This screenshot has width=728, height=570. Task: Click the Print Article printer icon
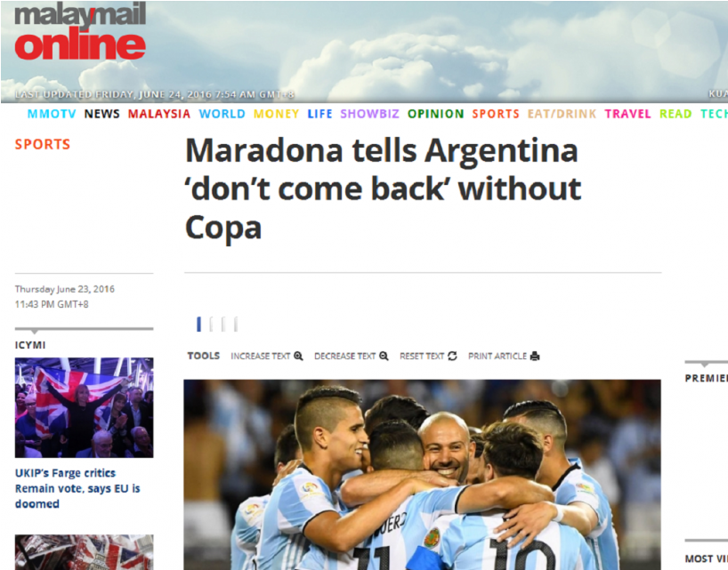[535, 357]
